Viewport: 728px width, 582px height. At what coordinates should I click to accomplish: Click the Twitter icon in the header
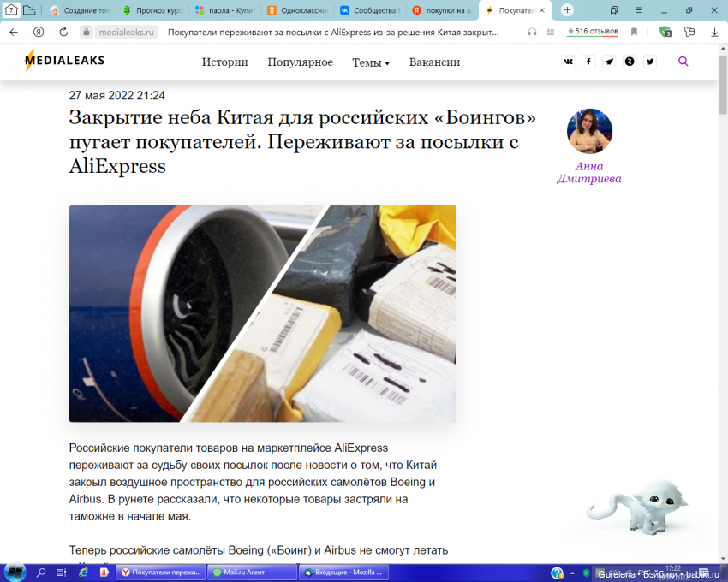650,62
